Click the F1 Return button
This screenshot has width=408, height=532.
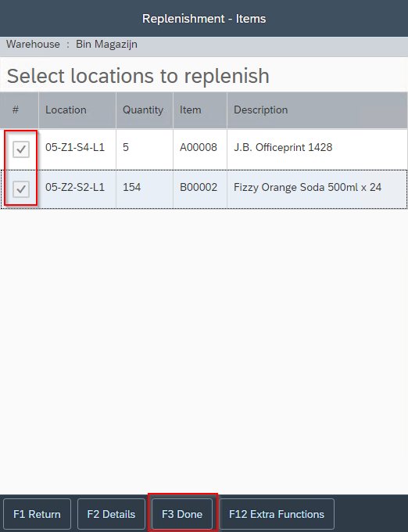(x=37, y=514)
